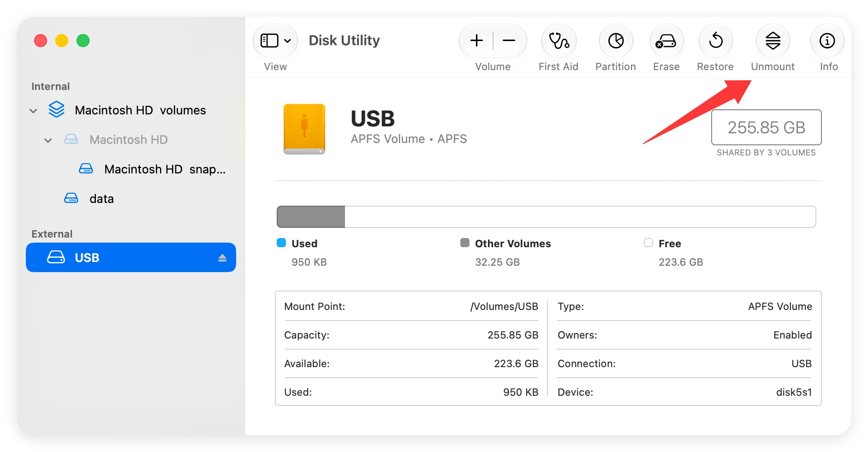Image resolution: width=868 pixels, height=452 pixels.
Task: Click the Available 223.6 GB table value
Action: 516,363
